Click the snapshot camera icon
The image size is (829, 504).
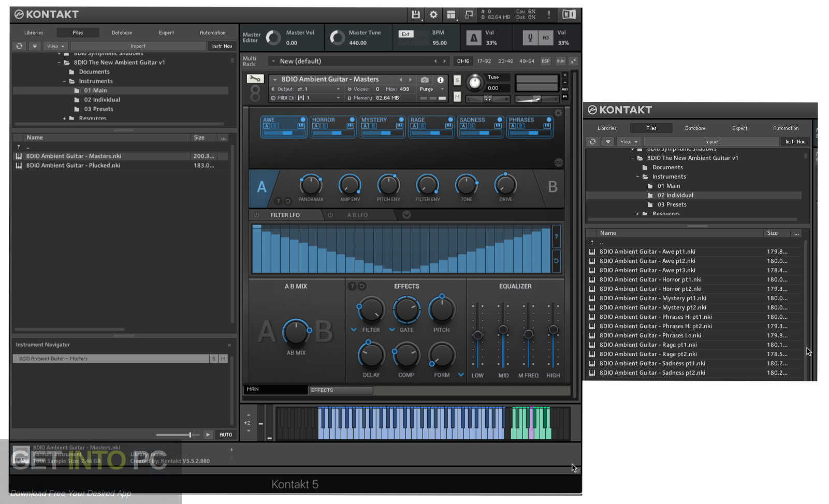[x=425, y=80]
